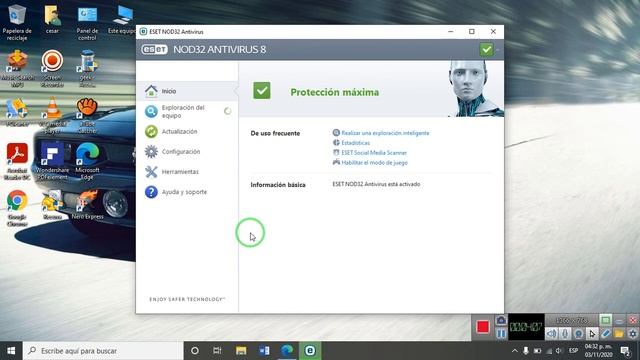Click the gear icon beside Configuración
The height and width of the screenshot is (360, 640).
(151, 151)
